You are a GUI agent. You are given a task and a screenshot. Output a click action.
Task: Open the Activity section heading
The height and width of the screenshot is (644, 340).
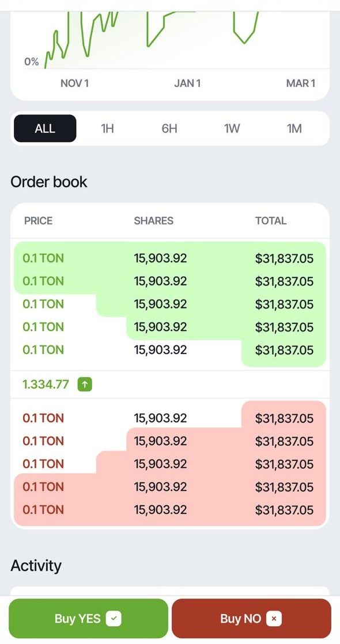36,565
